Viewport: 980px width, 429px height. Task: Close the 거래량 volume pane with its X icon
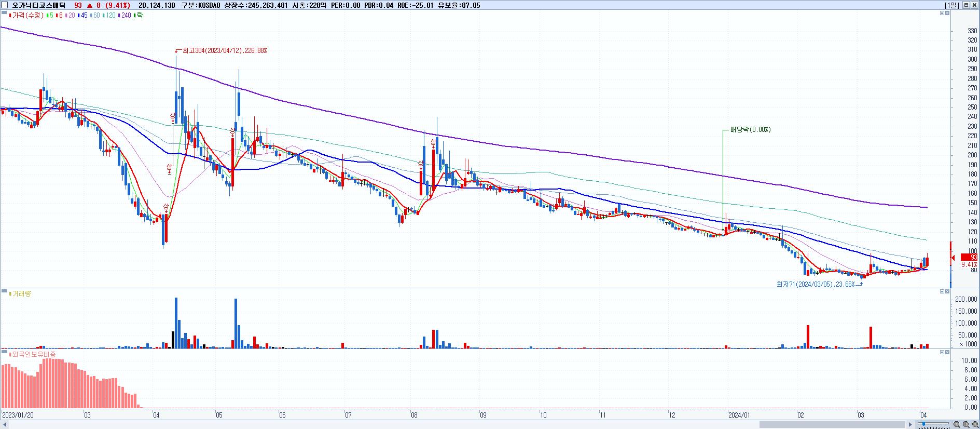947,291
